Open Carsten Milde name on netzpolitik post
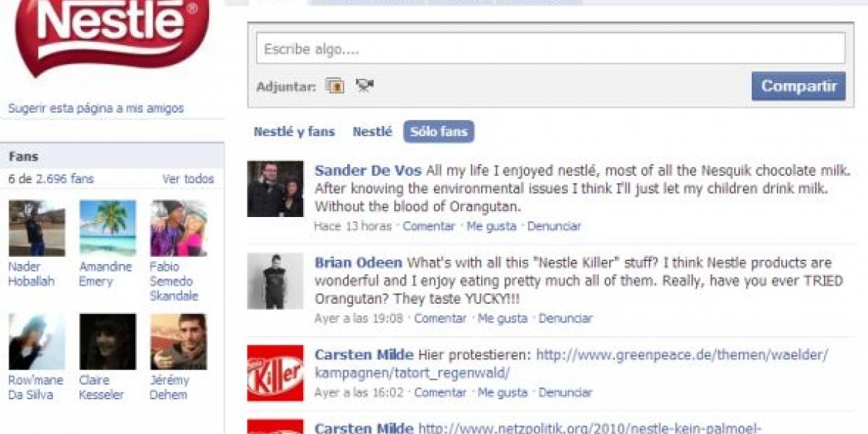868x434 pixels. click(x=364, y=427)
